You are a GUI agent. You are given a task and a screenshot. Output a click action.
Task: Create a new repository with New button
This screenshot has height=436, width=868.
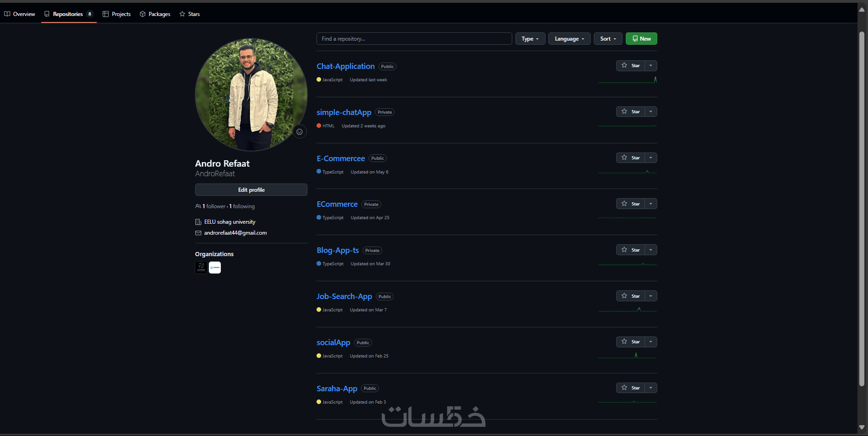tap(641, 39)
